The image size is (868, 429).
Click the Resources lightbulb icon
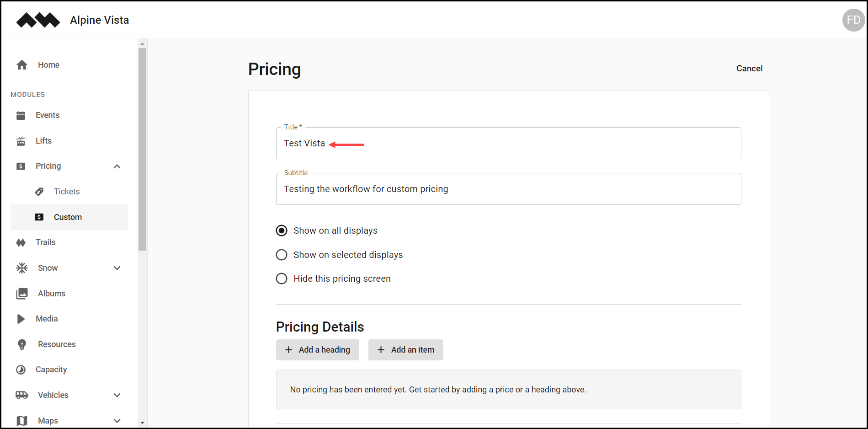(x=22, y=344)
